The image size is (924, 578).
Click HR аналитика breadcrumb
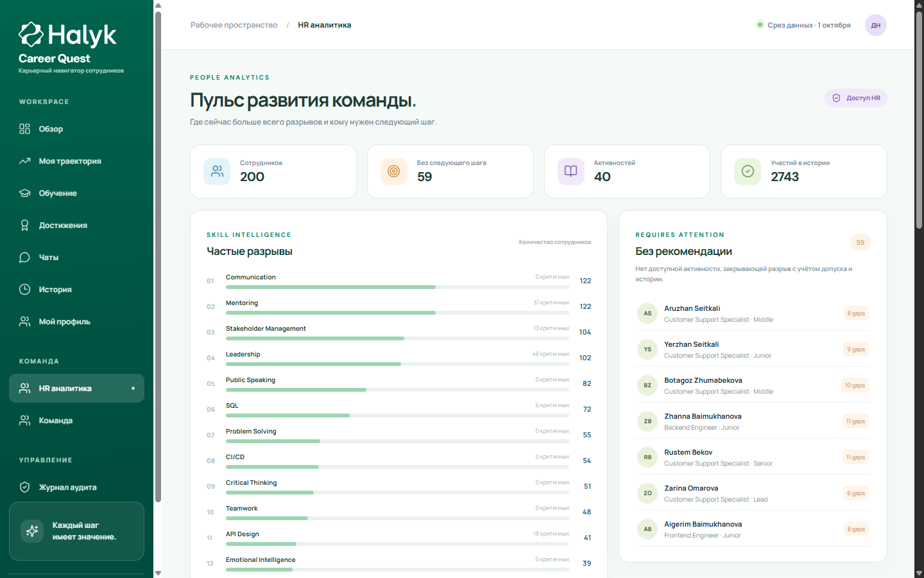click(325, 25)
